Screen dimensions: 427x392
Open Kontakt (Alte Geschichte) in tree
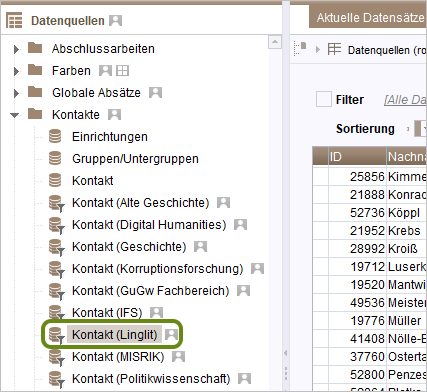click(x=141, y=203)
